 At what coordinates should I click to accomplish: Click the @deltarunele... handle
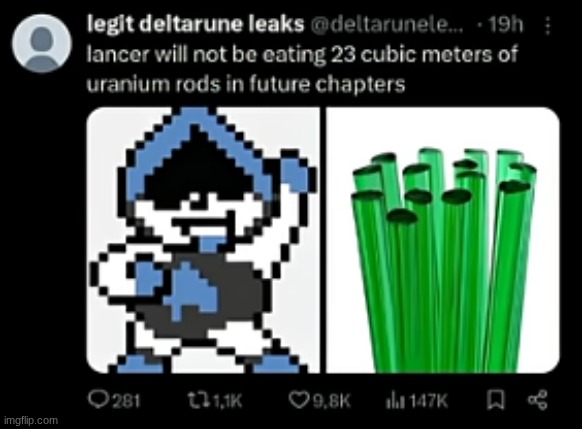[x=386, y=25]
